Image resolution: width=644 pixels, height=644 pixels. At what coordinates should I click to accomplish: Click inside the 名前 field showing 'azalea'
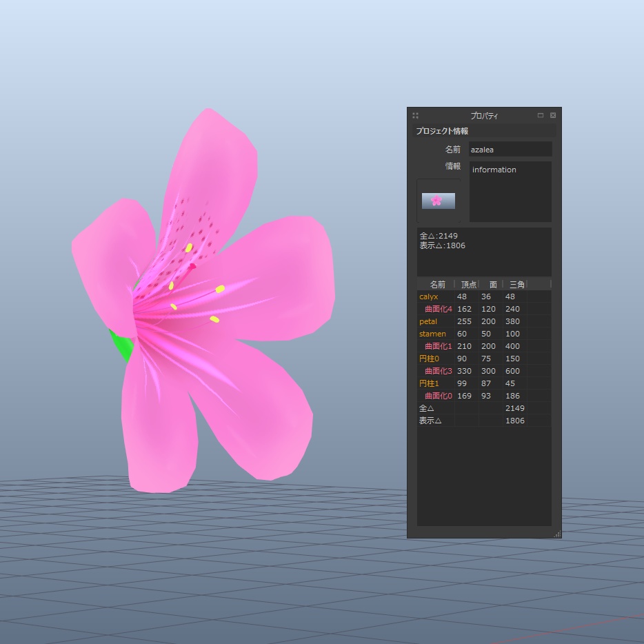[510, 149]
